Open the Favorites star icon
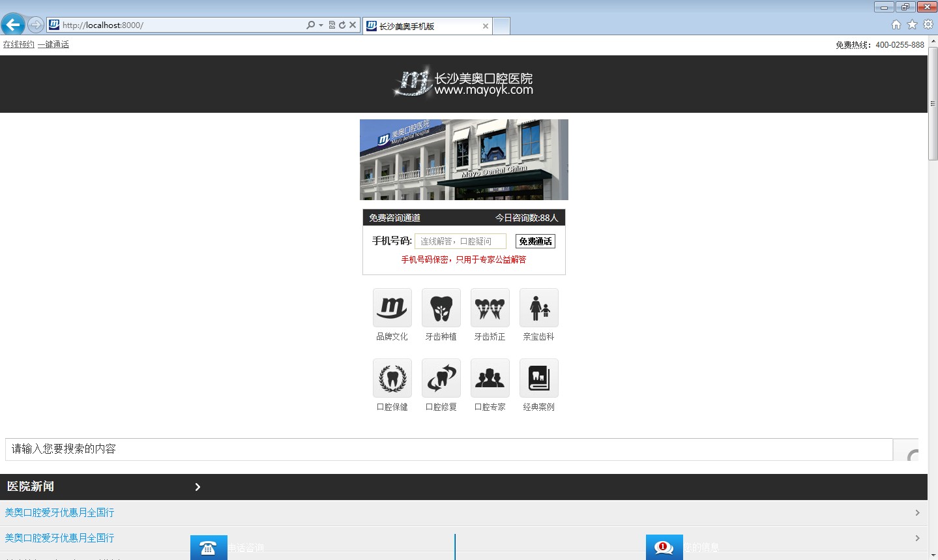 [x=912, y=24]
